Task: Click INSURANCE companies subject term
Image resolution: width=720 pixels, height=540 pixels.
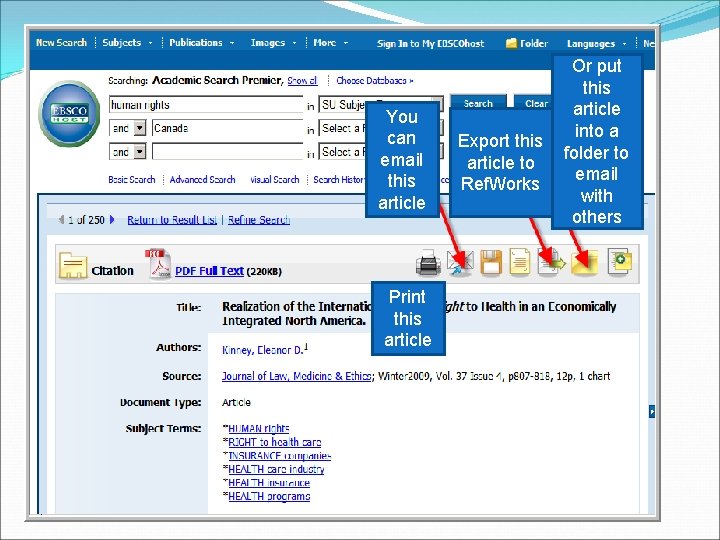Action: (280, 456)
